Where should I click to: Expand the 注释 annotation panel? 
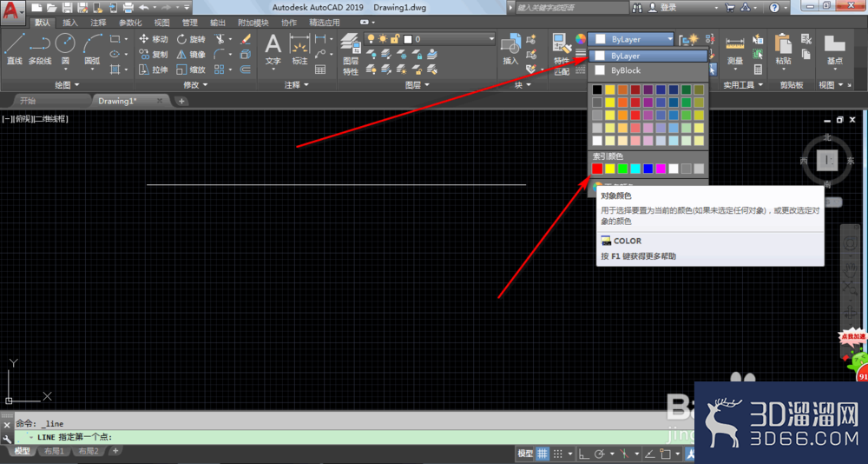pyautogui.click(x=297, y=85)
